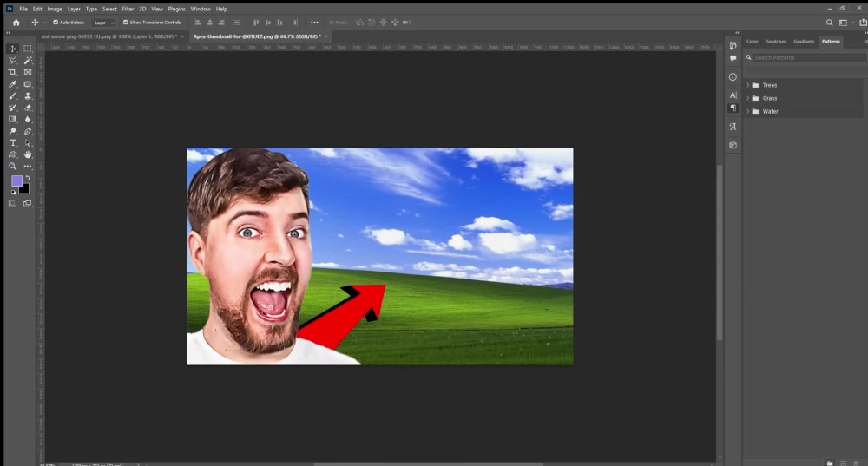The height and width of the screenshot is (466, 868).
Task: Open the Window menu
Action: coord(201,9)
